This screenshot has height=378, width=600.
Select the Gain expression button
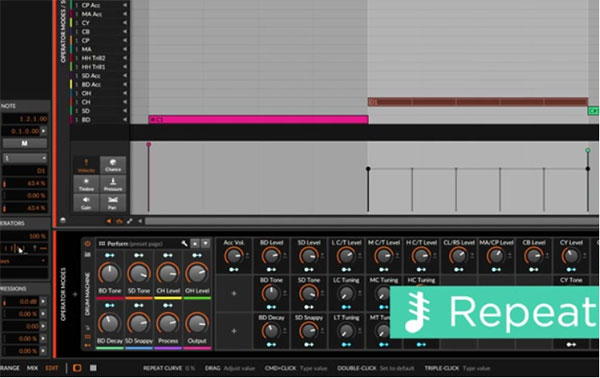click(86, 203)
